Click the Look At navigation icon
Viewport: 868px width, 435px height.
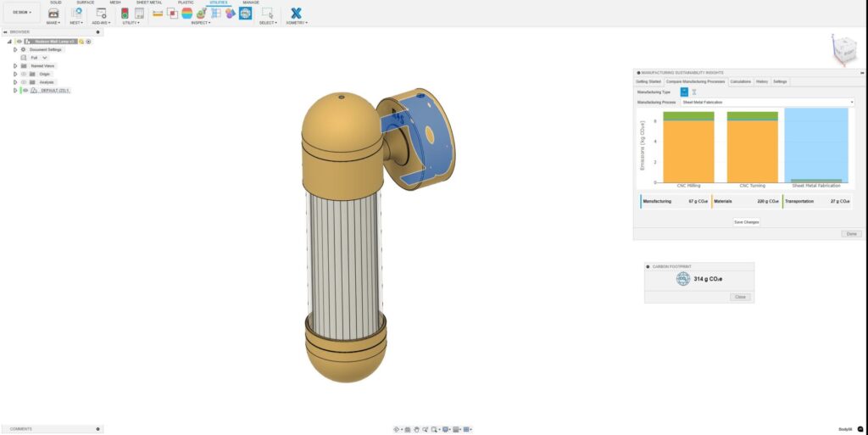click(408, 429)
